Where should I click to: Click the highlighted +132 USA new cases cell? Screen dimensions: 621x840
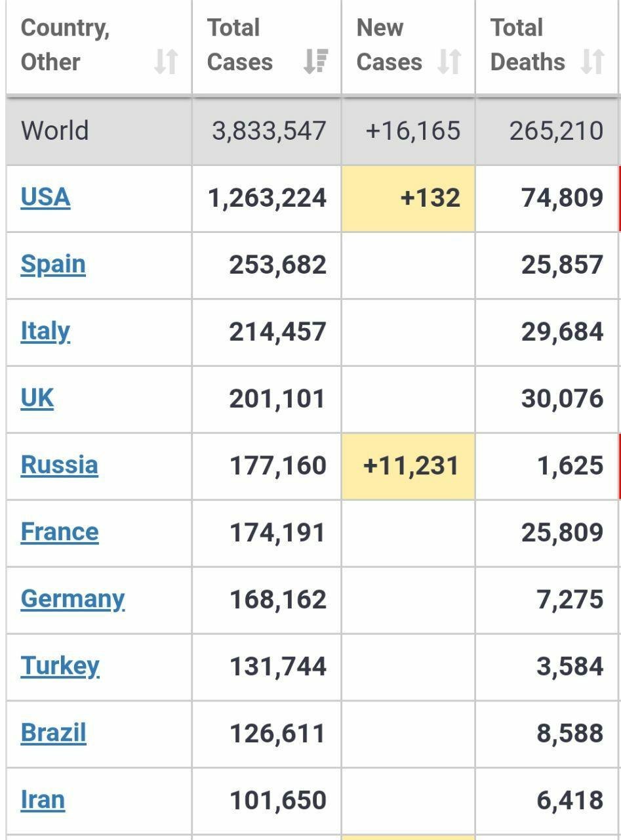tap(409, 198)
